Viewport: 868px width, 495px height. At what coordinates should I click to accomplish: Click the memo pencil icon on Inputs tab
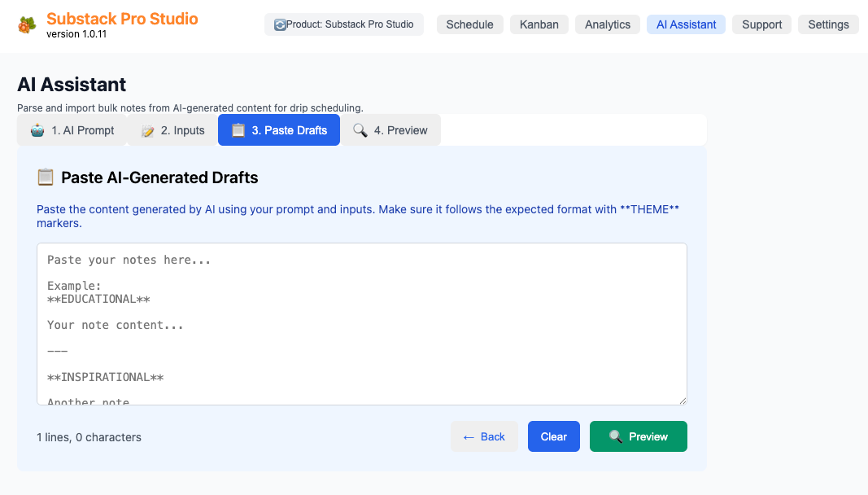tap(147, 130)
